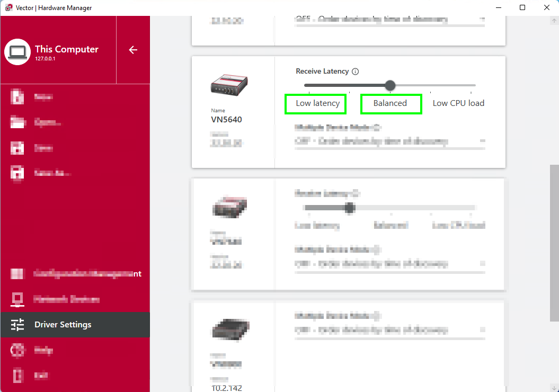Image resolution: width=559 pixels, height=392 pixels.
Task: Choose Balanced latency for the VN5640
Action: point(390,103)
